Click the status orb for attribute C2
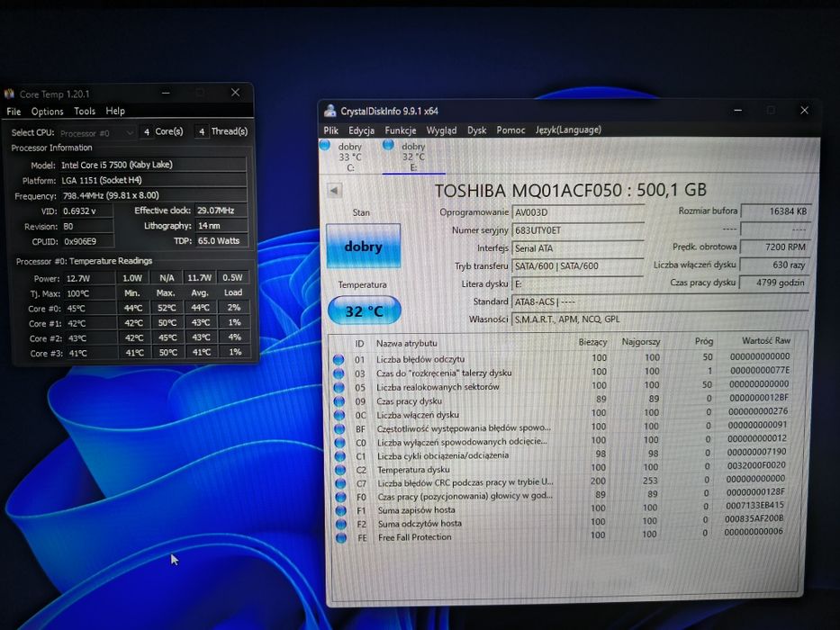The width and height of the screenshot is (840, 630). pos(340,470)
